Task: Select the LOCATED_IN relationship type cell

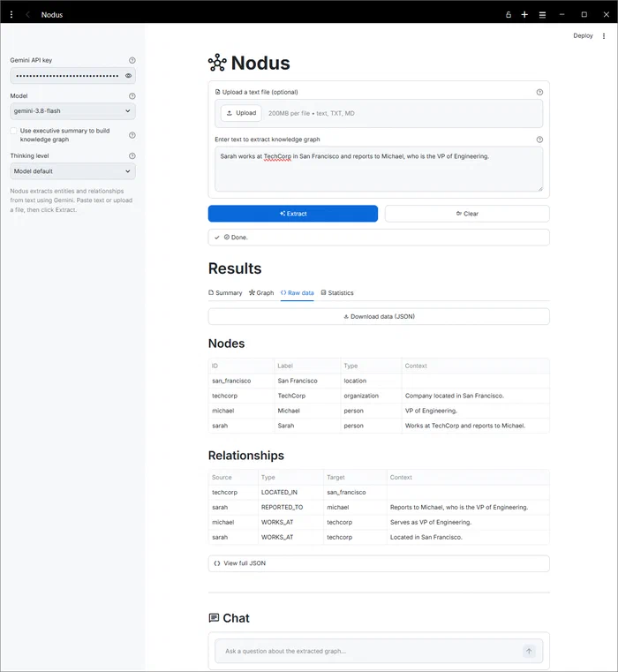Action: click(x=291, y=492)
